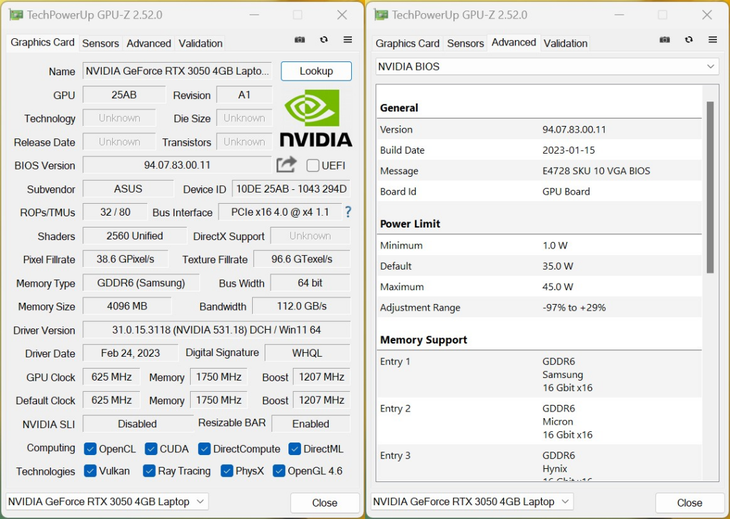Click Message value E4728 SKU 10 VGA BIOS
Viewport: 730px width, 519px height.
[596, 171]
